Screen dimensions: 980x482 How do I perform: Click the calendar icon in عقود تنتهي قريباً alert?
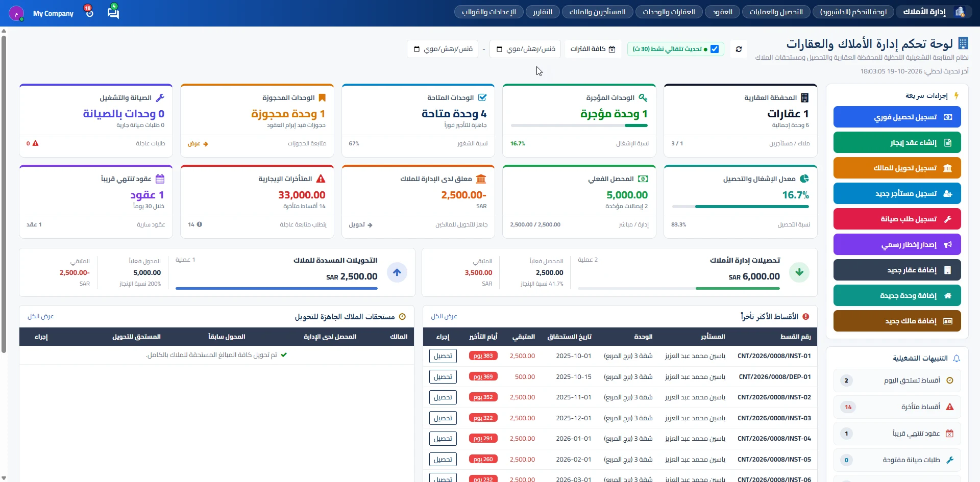point(950,434)
